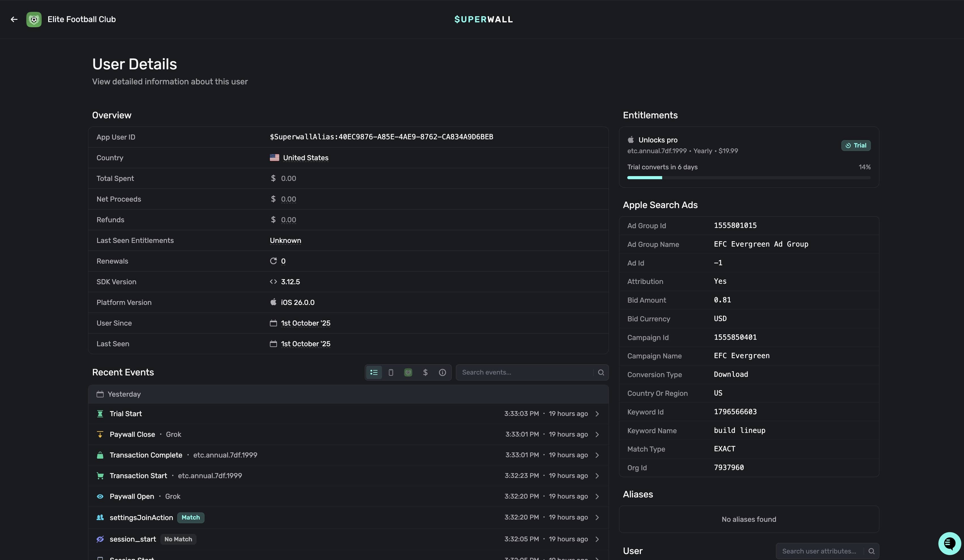
Task: Expand the Transaction Complete event chevron
Action: (x=597, y=455)
